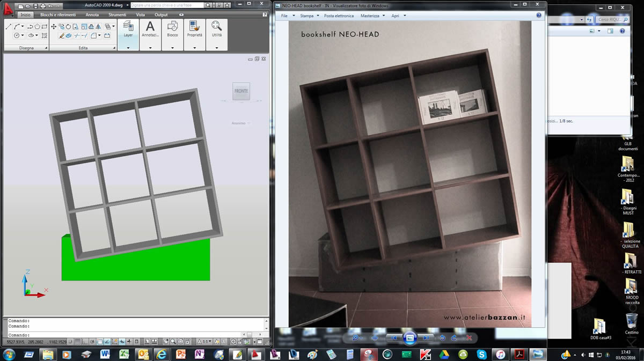This screenshot has width=644, height=361.
Task: Open the Stampa dropdown in photo viewer
Action: [x=309, y=16]
